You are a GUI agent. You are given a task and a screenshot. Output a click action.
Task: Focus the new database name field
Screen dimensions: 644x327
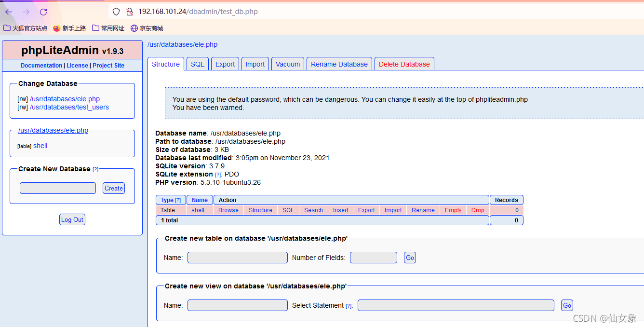coord(58,188)
